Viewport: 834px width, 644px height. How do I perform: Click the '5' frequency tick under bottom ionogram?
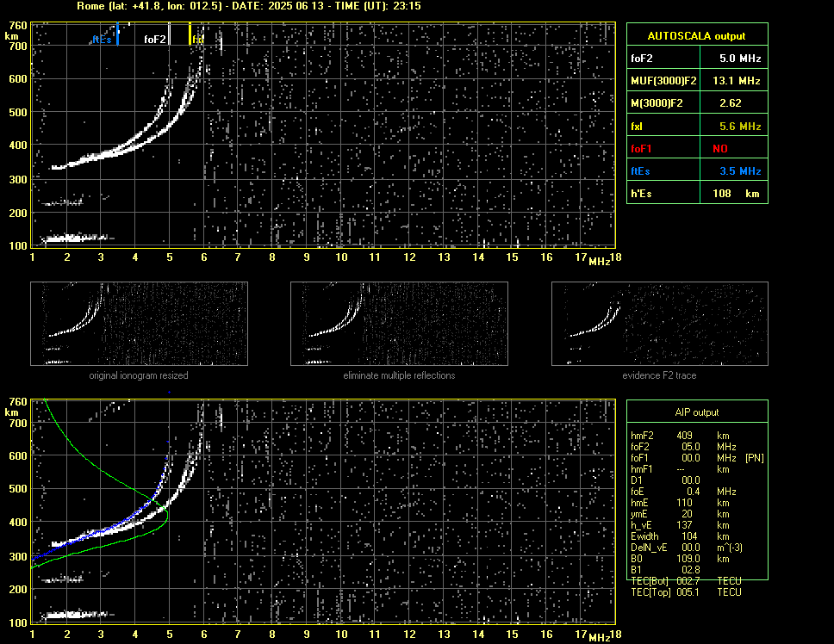tap(169, 634)
